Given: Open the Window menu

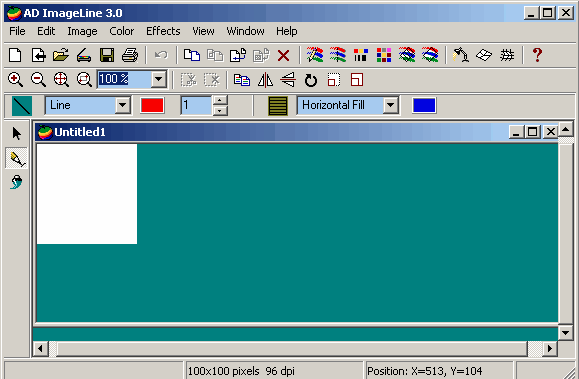Looking at the screenshot, I should click(x=246, y=31).
